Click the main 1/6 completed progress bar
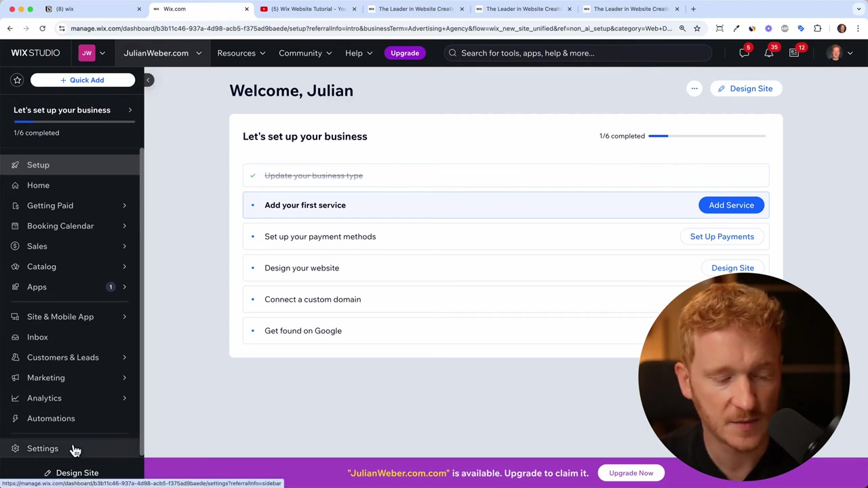868x488 pixels. click(x=707, y=136)
